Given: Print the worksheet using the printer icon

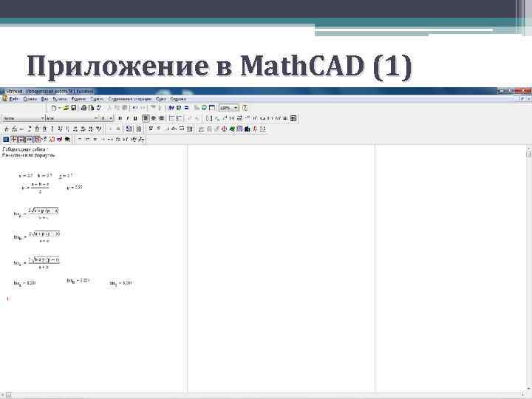Looking at the screenshot, I should tap(83, 108).
